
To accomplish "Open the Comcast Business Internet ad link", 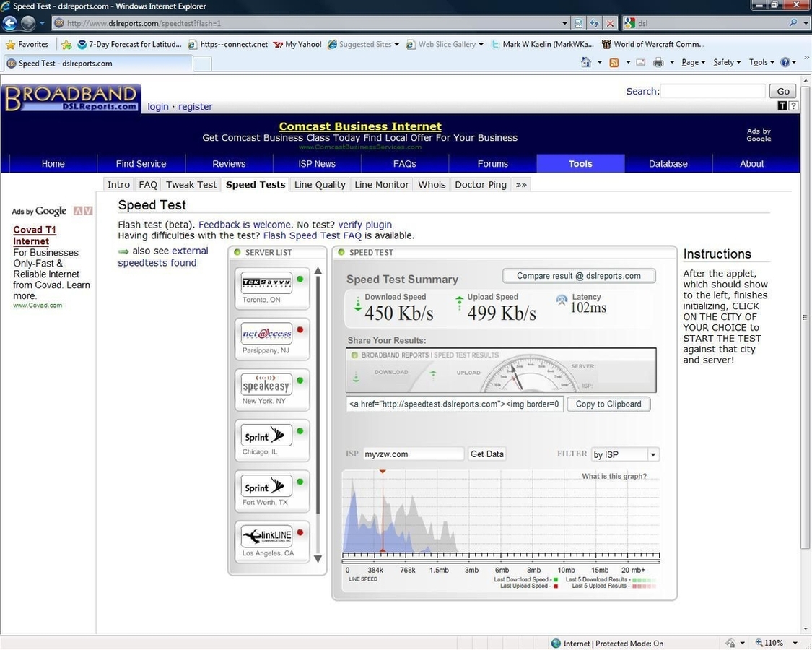I will [360, 126].
